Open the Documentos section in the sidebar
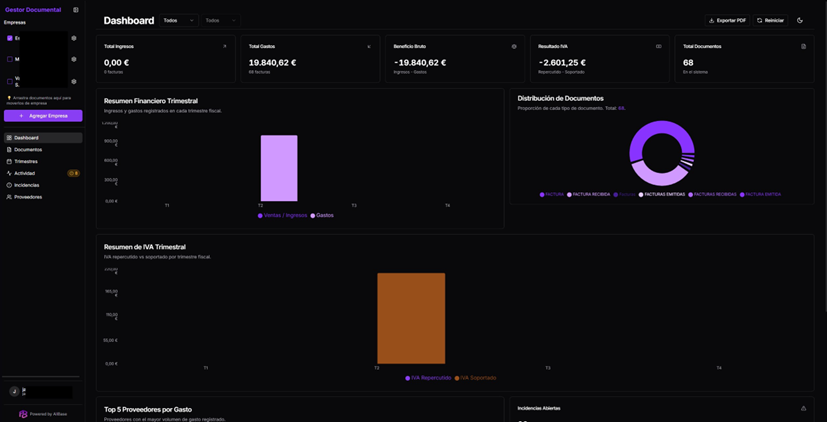Viewport: 827px width, 422px height. tap(28, 149)
